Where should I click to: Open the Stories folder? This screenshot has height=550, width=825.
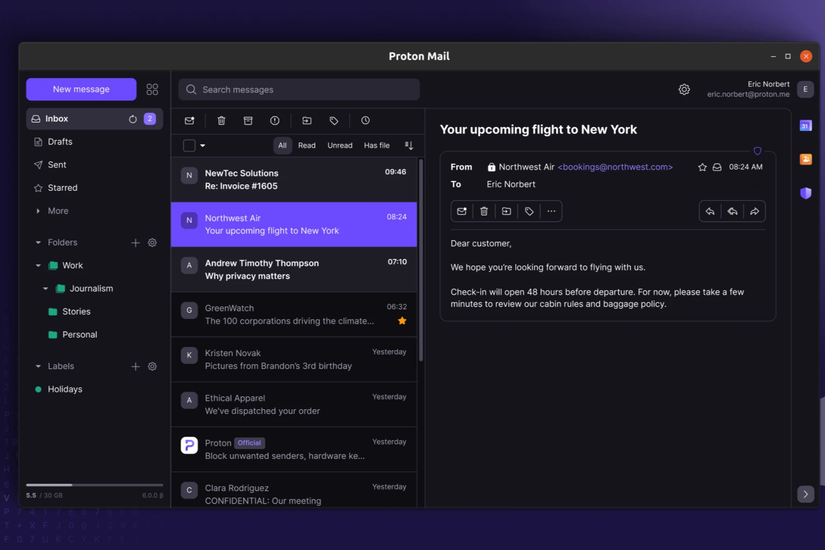click(94, 312)
